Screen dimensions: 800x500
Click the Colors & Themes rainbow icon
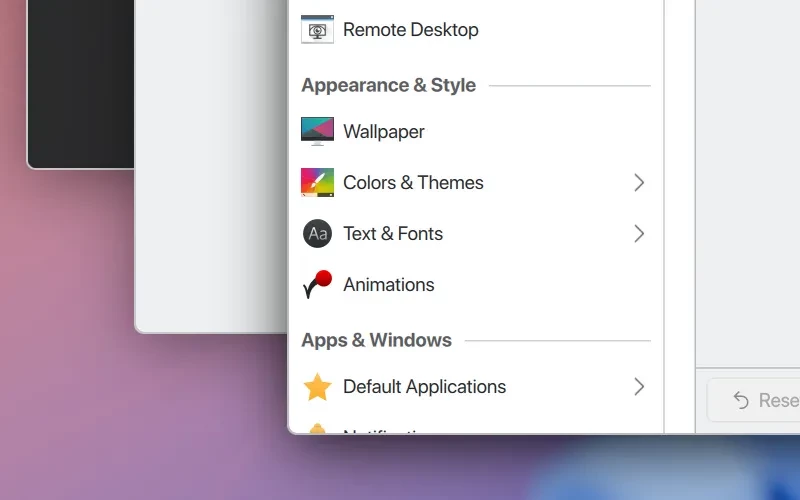[317, 183]
